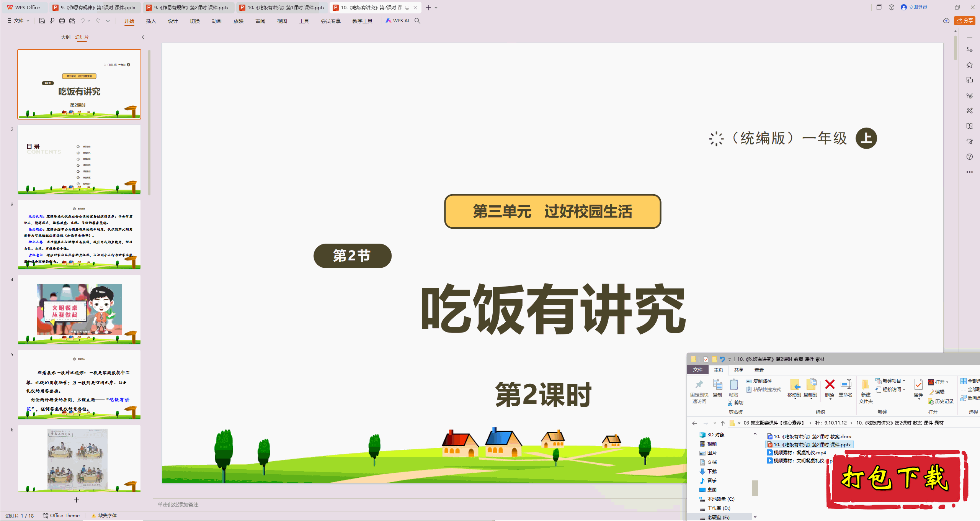Click the window-stack icon in WPS title bar
The height and width of the screenshot is (521, 980).
click(x=879, y=7)
